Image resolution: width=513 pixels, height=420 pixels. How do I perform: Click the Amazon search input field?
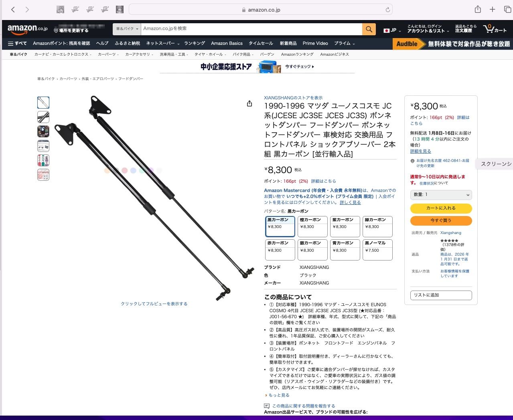coord(251,29)
